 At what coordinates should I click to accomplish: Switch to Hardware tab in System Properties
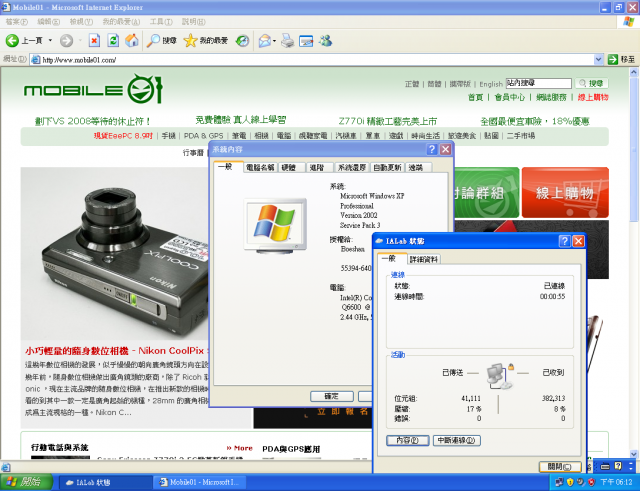click(289, 167)
